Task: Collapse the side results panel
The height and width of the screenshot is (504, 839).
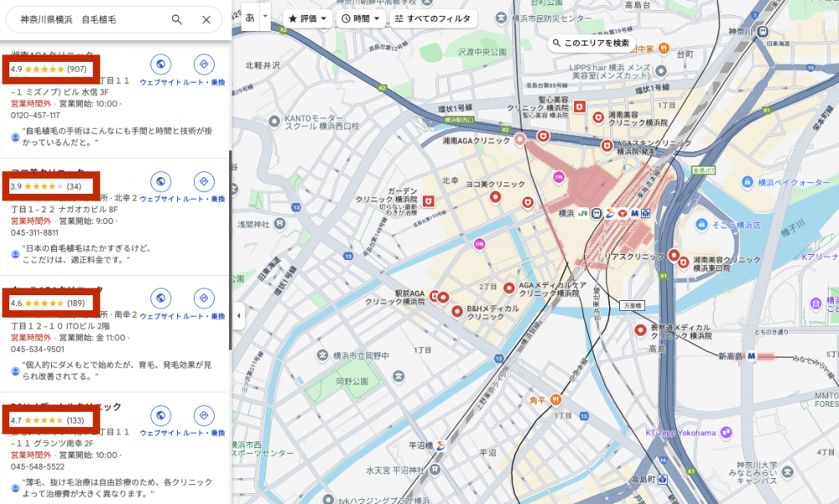Action: tap(238, 315)
